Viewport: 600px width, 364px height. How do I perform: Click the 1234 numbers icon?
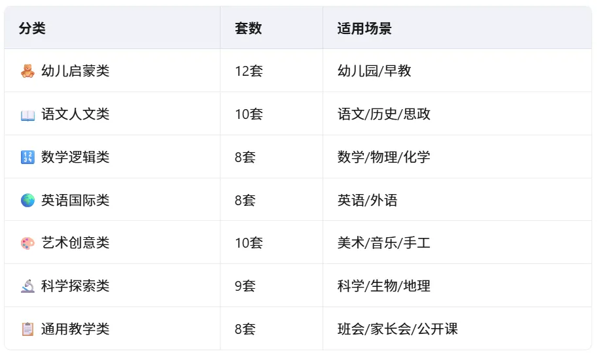[27, 157]
